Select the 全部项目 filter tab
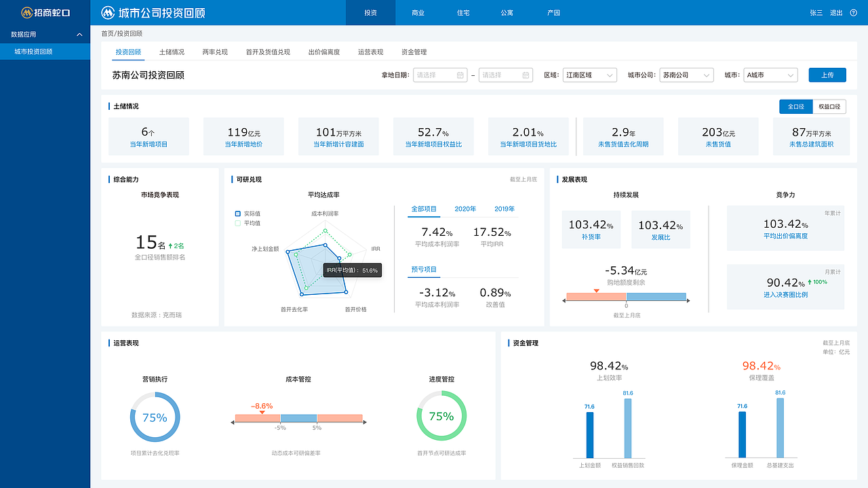 click(425, 209)
